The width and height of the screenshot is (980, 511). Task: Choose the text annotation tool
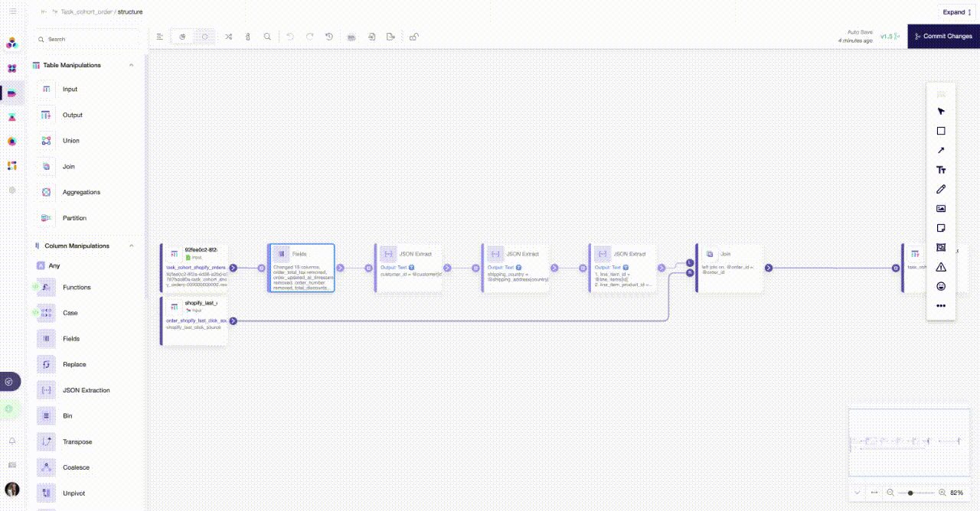(941, 170)
